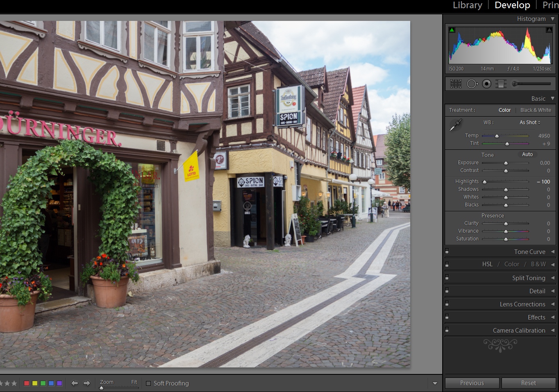Click the Highlights slider handle
Viewport: 559px width, 392px height.
(484, 182)
